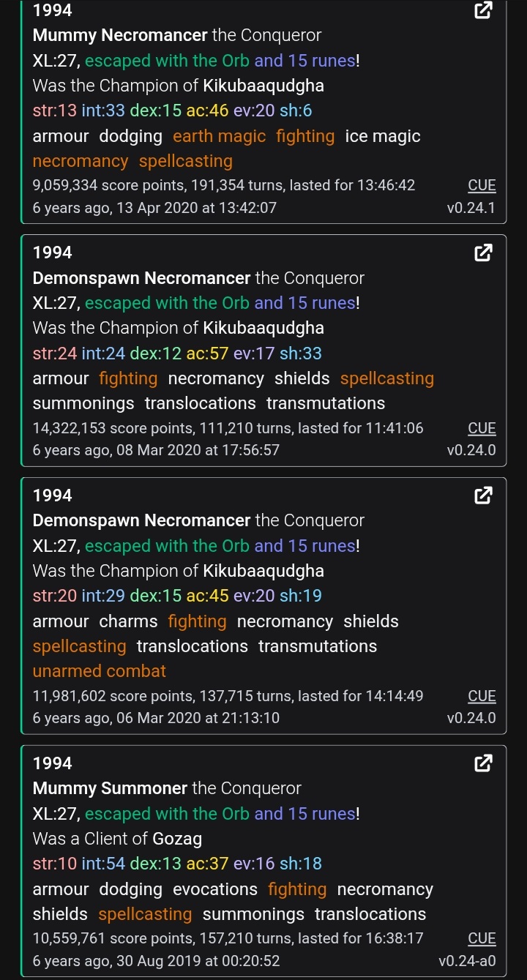This screenshot has width=527, height=980.
Task: Select the Mummy Summoner the Conqueror title
Action: [167, 788]
